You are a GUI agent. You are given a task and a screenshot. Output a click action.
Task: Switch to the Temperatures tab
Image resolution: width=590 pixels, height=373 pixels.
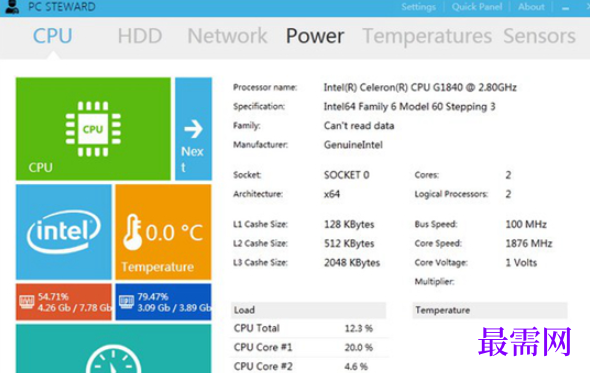[427, 36]
